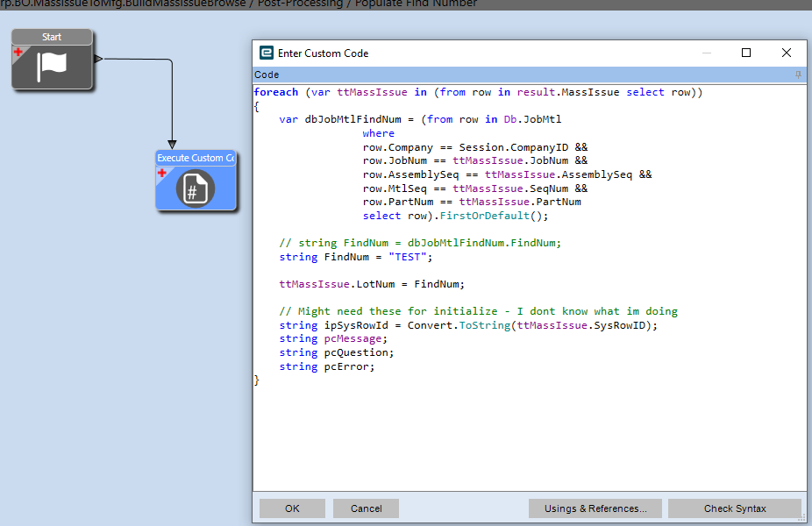This screenshot has width=812, height=526.
Task: Cancel the Enter Custom Code dialog
Action: [x=367, y=508]
